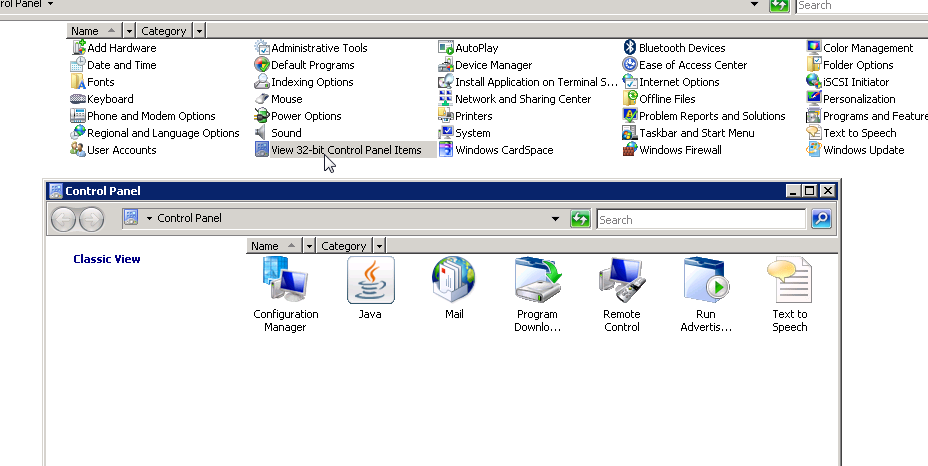Open Install Application on Terminal Server
Viewport: 928px width, 466px height.
tap(528, 82)
